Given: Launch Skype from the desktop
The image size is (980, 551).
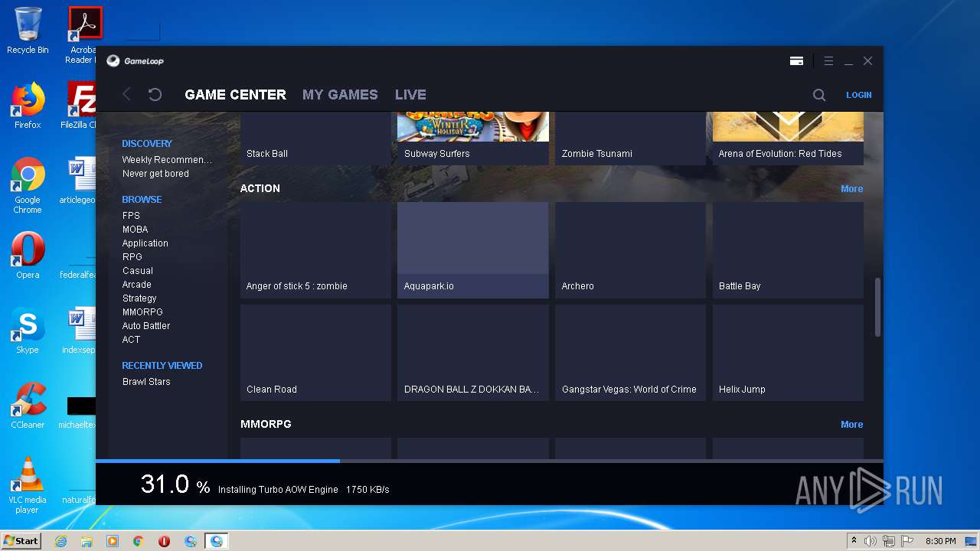Looking at the screenshot, I should [28, 331].
